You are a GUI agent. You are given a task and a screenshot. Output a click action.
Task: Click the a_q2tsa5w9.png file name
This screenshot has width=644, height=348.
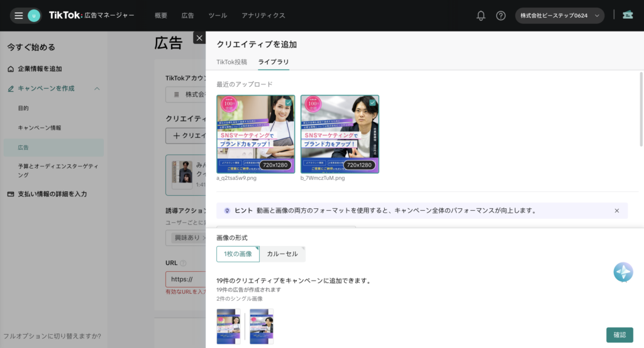click(236, 178)
